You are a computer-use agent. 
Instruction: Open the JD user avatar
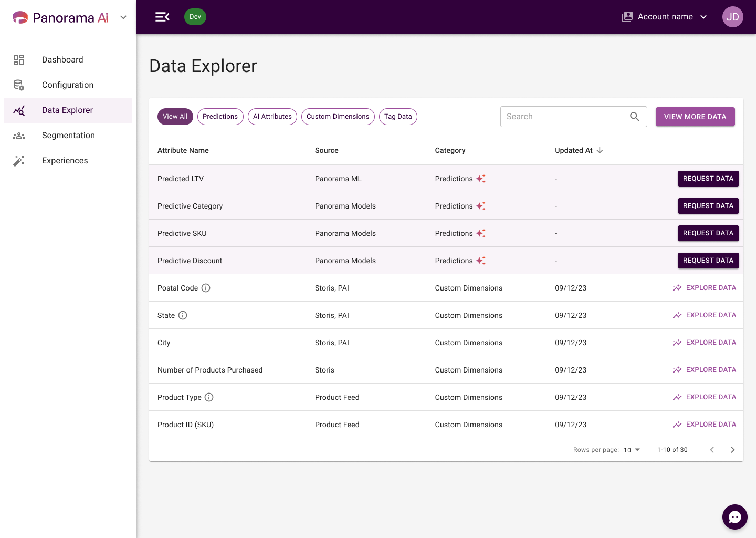point(732,17)
